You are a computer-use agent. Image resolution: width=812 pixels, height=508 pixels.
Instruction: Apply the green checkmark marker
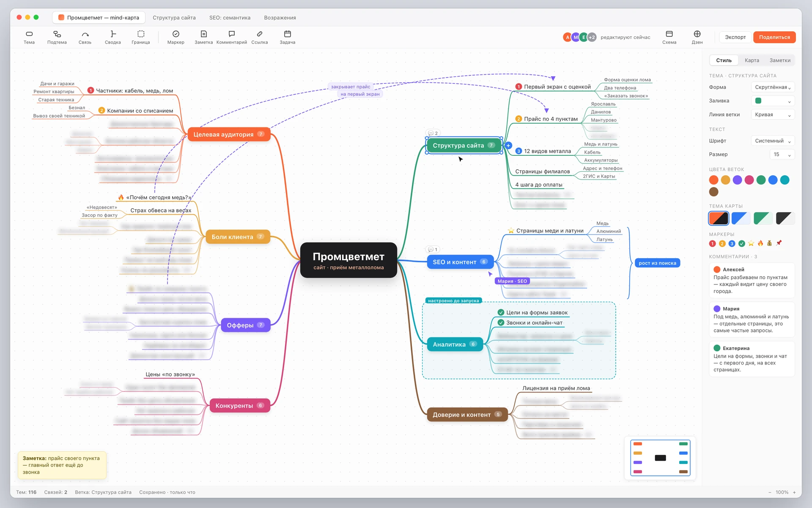742,243
